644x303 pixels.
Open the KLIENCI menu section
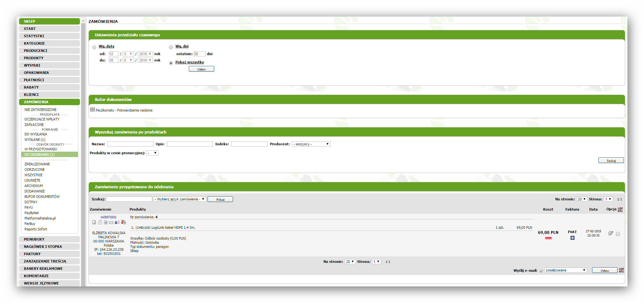49,95
